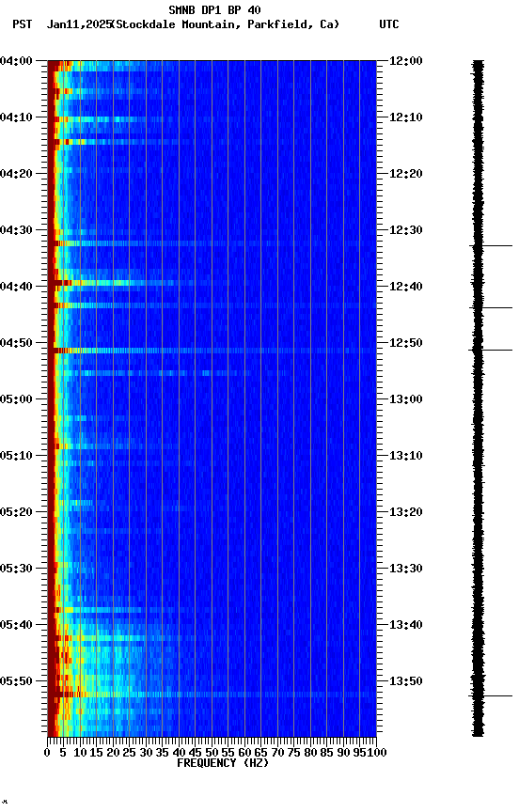Click the spectrogram event band near 12:43 UTC
Screen dimensions: 519x812
(x=212, y=305)
